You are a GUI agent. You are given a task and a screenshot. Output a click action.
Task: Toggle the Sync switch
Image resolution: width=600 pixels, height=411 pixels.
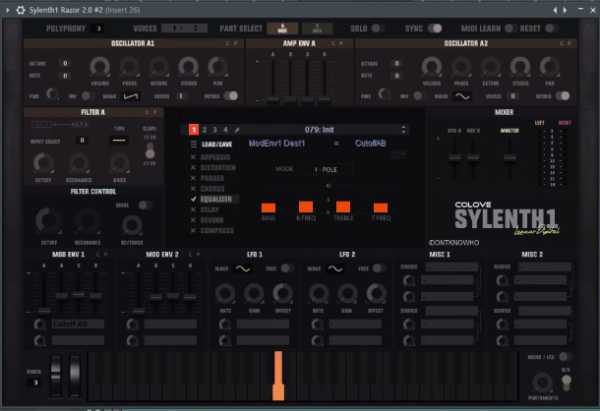click(435, 28)
